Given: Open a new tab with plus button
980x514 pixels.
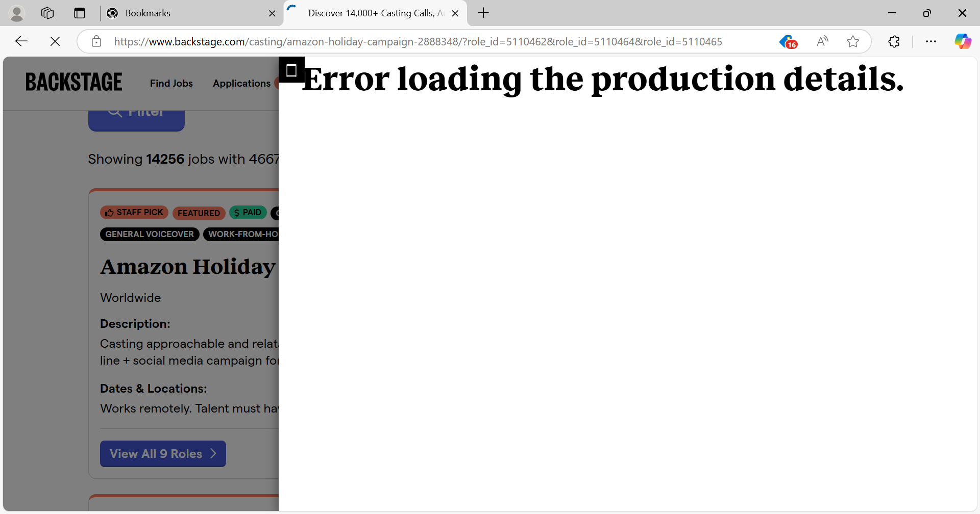Looking at the screenshot, I should (483, 13).
